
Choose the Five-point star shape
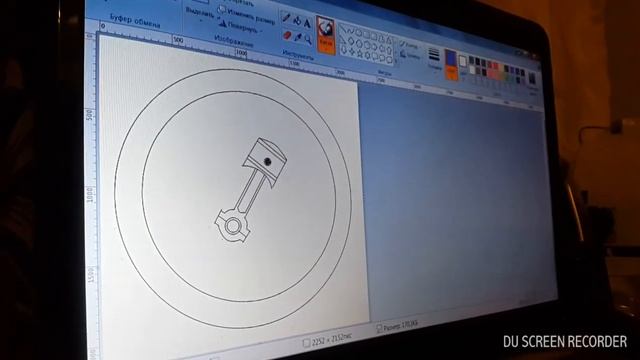pyautogui.click(x=360, y=53)
